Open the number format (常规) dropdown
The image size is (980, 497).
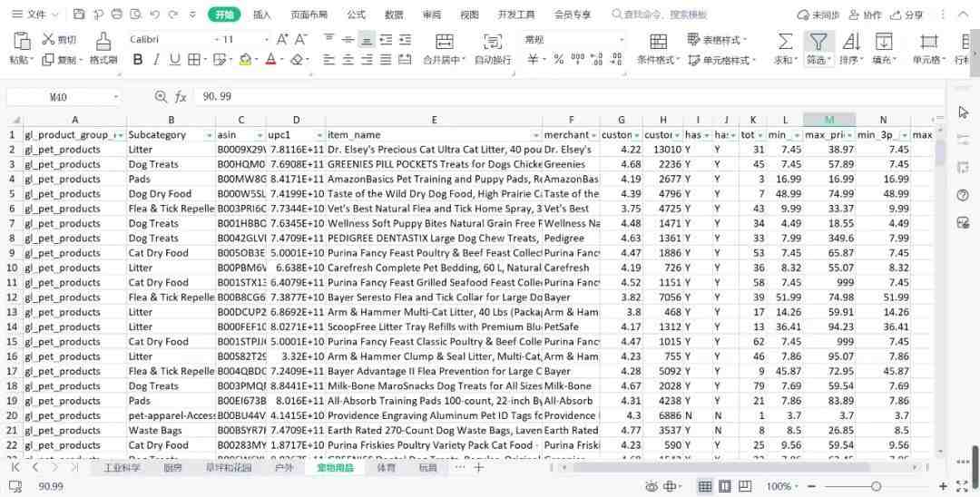(622, 39)
